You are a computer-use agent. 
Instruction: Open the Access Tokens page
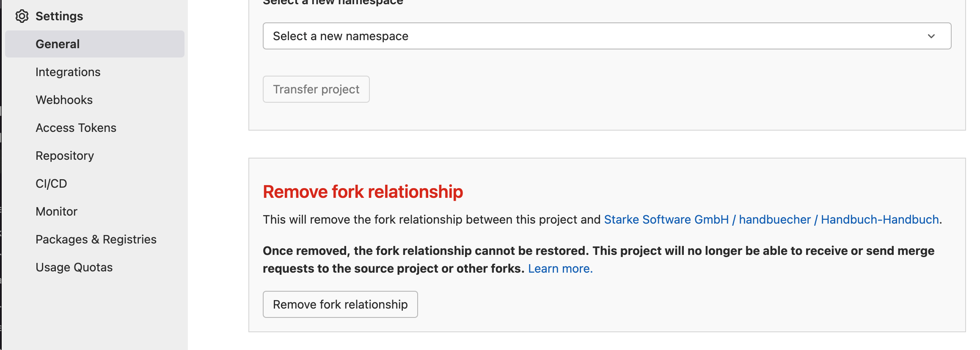[x=76, y=128]
